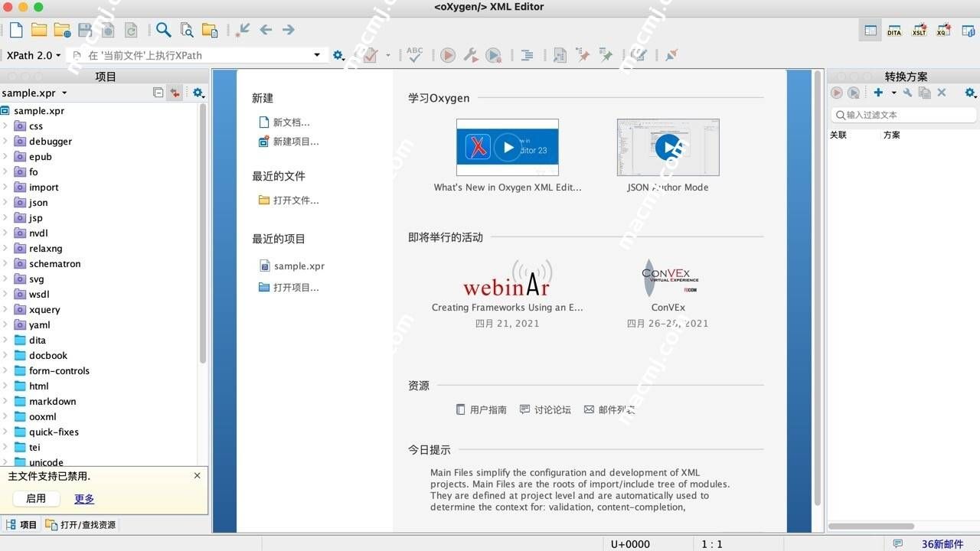Switch to the Database perspective icon
The image size is (980, 551).
coord(967,31)
